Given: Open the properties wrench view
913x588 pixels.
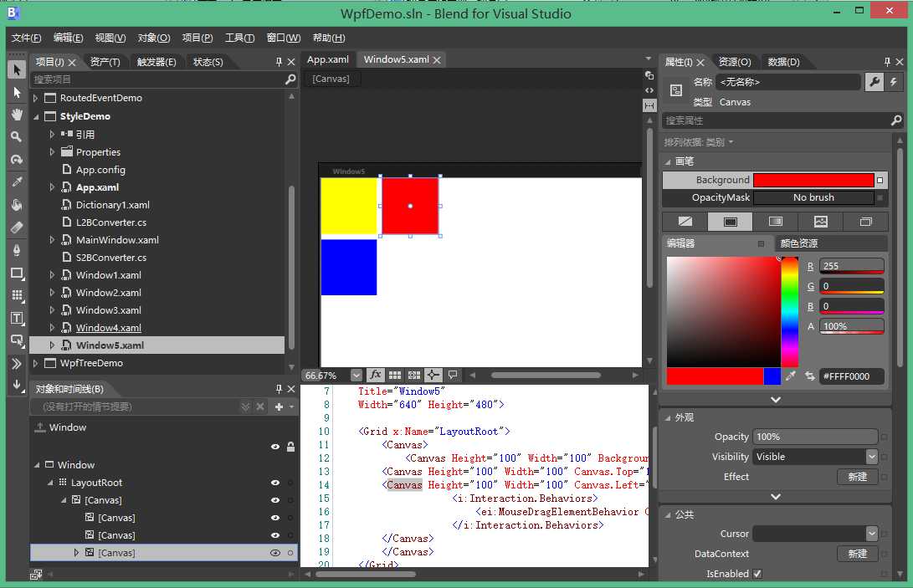Looking at the screenshot, I should coord(875,82).
